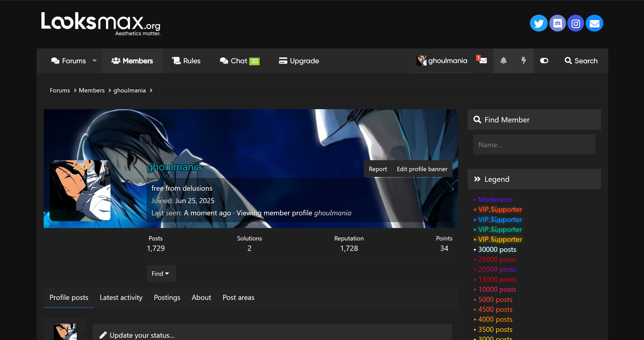
Task: Click the large profile avatar image
Action: (x=80, y=190)
